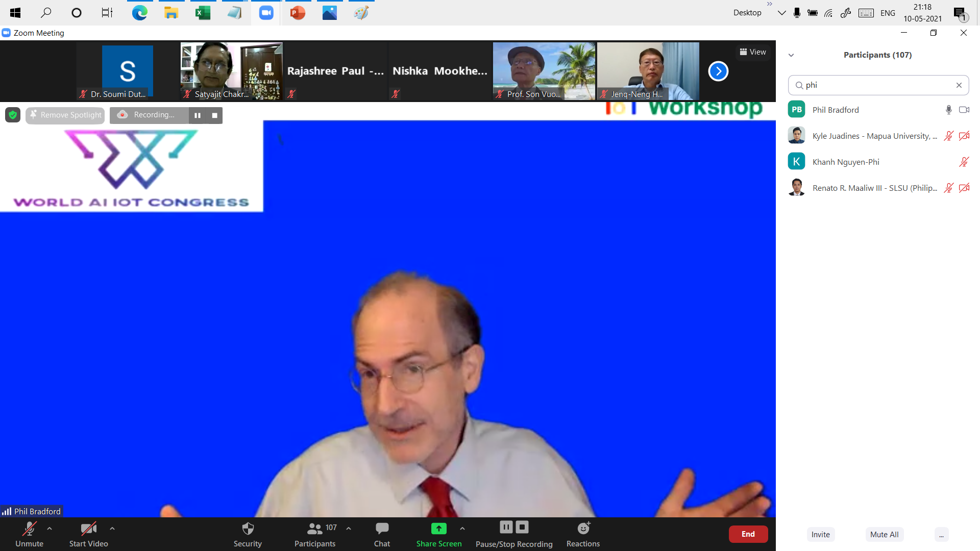
Task: End the meeting with red End button
Action: (748, 534)
